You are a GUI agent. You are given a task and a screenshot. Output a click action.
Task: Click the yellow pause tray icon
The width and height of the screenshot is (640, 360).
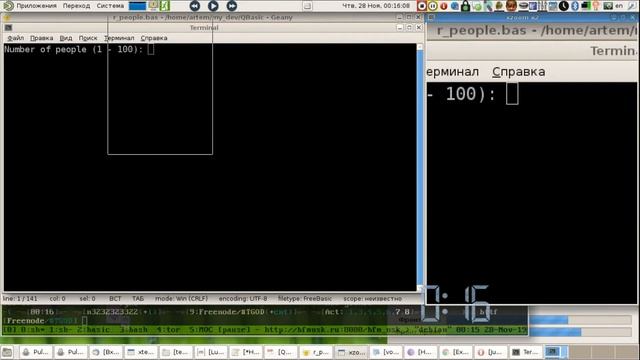[x=433, y=6]
